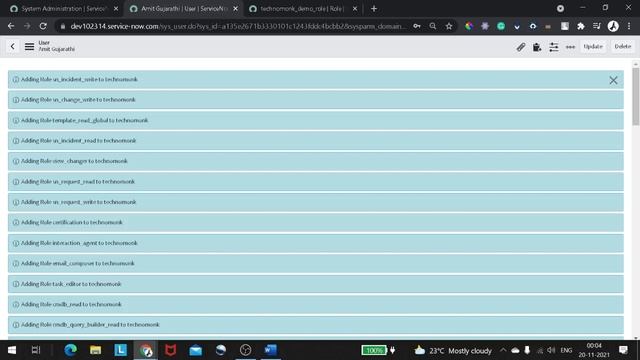The height and width of the screenshot is (360, 640).
Task: Click 'Adding Role cmdb_read to technomonk' message
Action: (316, 304)
